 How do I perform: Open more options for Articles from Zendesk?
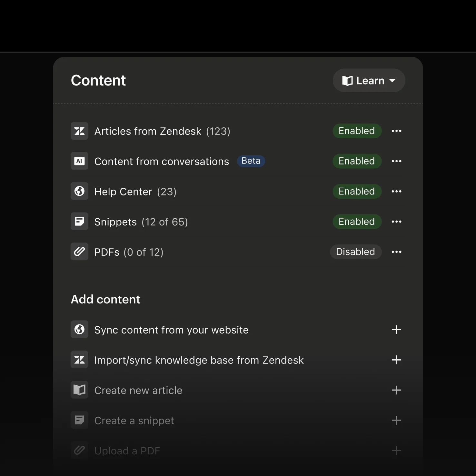coord(396,131)
